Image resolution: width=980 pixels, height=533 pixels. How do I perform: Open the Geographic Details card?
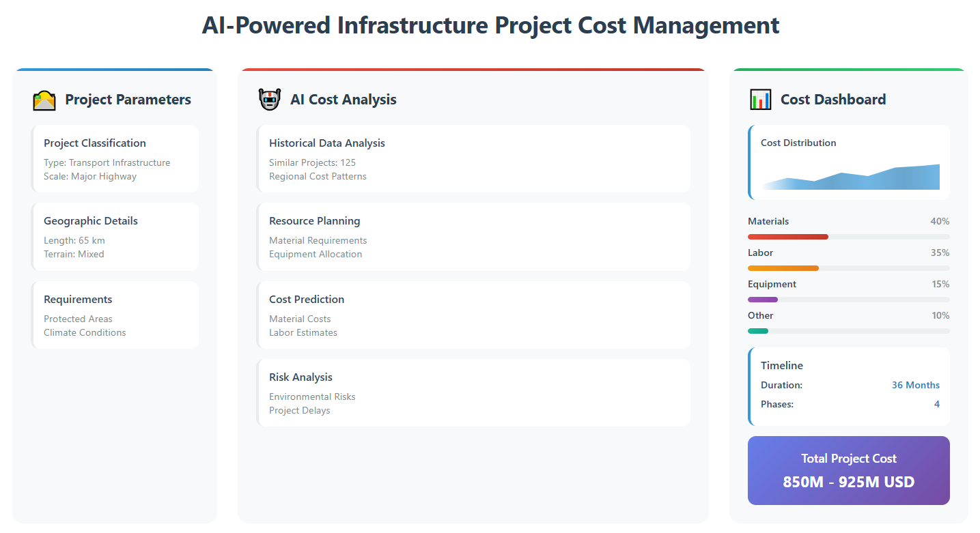115,237
